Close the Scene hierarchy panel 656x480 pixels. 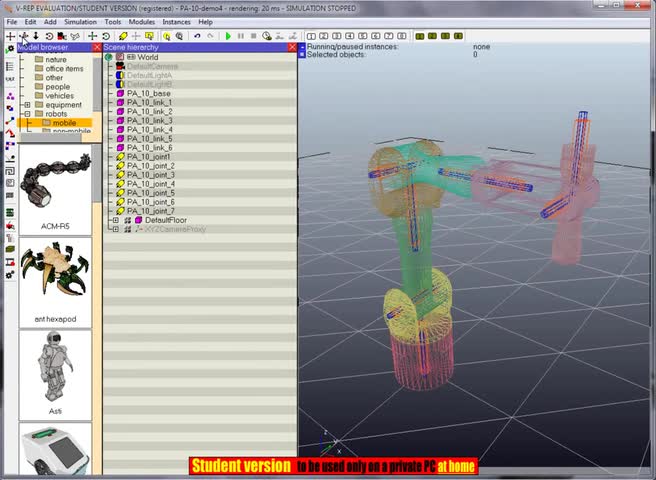292,47
